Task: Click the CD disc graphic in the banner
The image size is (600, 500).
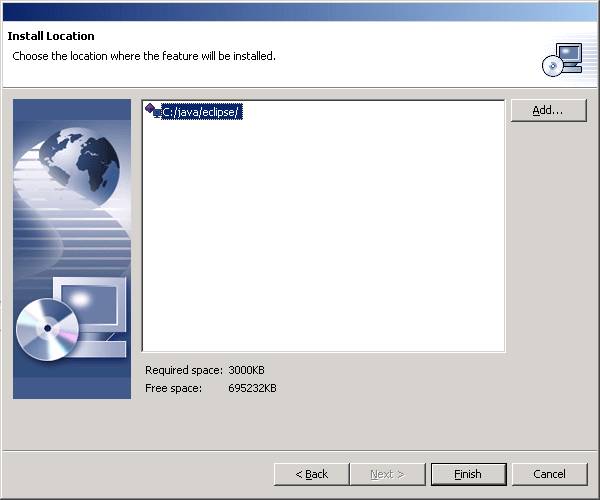Action: (x=46, y=329)
